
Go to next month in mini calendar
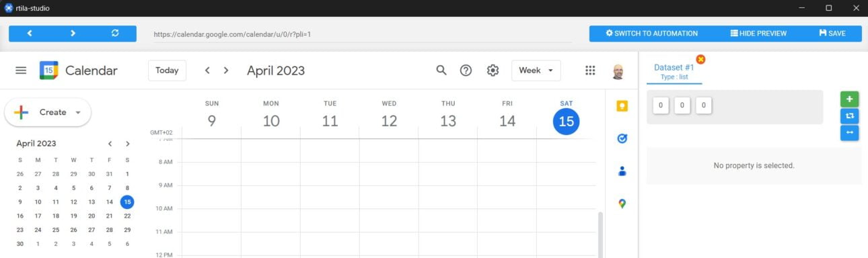pos(128,143)
